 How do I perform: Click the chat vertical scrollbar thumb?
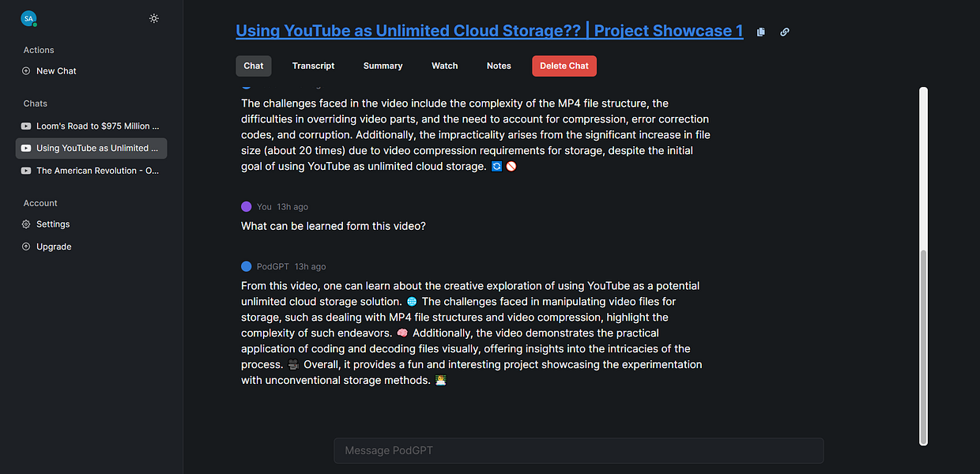point(923,348)
